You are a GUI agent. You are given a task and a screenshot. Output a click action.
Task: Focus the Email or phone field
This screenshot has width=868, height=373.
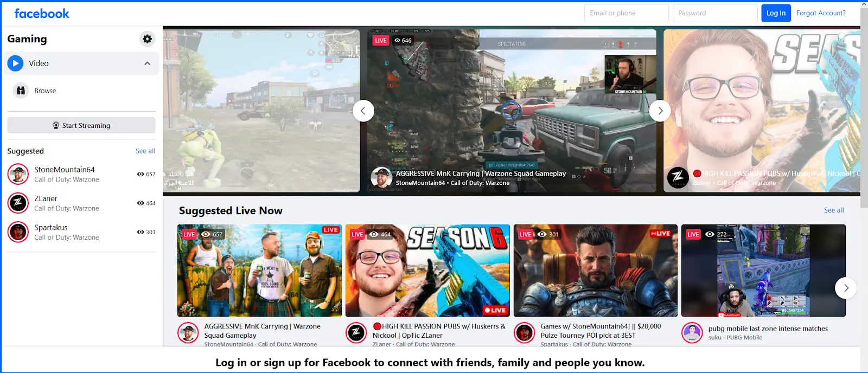pos(626,13)
